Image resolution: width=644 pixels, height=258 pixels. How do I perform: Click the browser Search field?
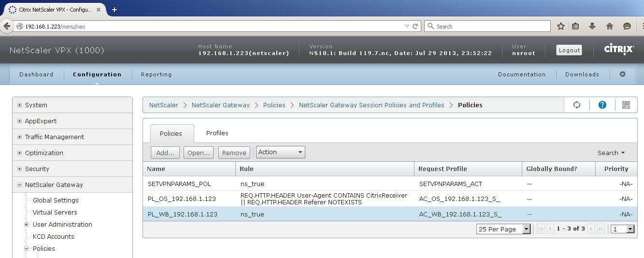tap(487, 27)
